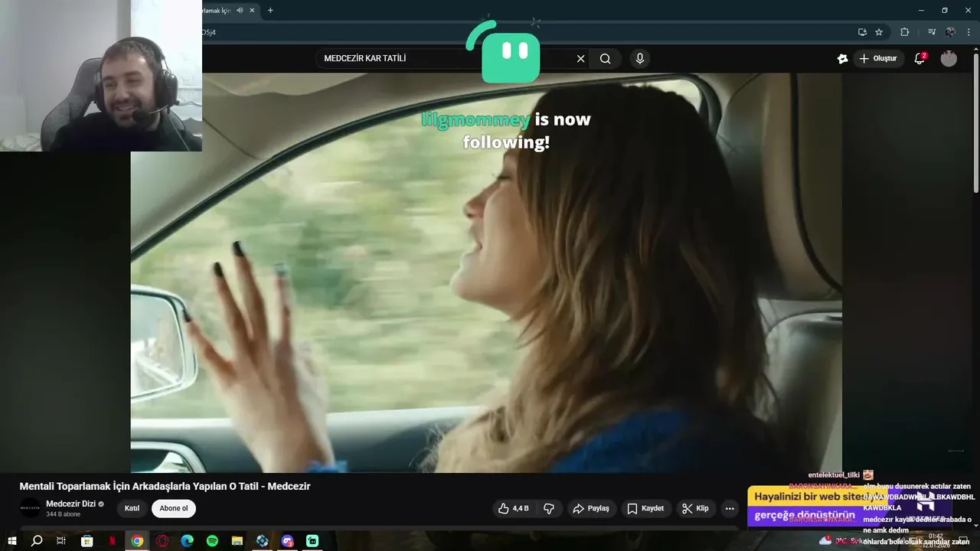Open Opera browser from taskbar
The width and height of the screenshot is (980, 551).
162,541
